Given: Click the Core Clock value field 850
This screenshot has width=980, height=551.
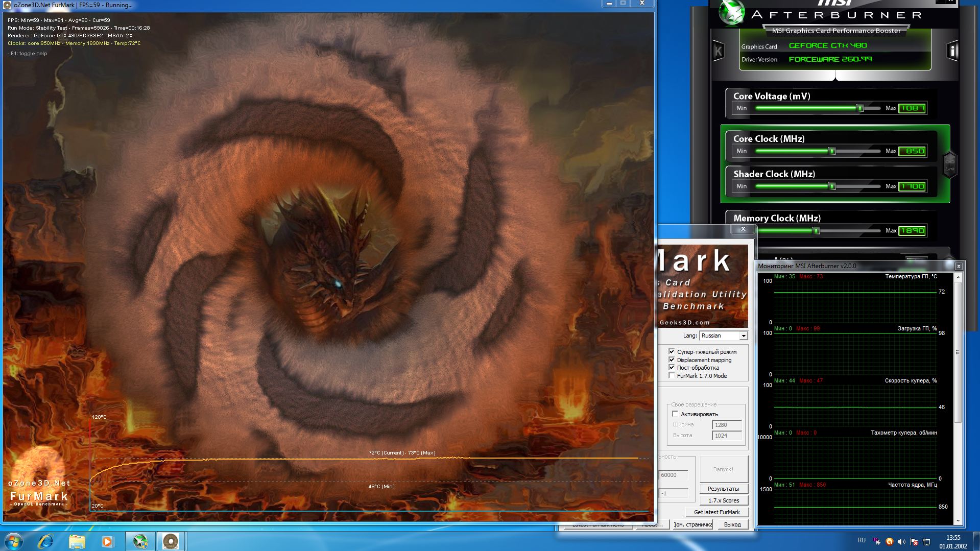Looking at the screenshot, I should [912, 151].
